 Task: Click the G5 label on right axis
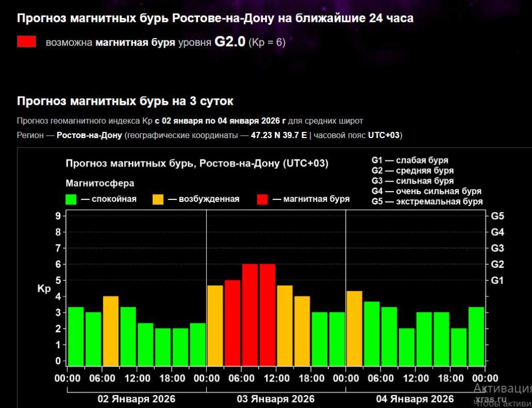(x=497, y=216)
